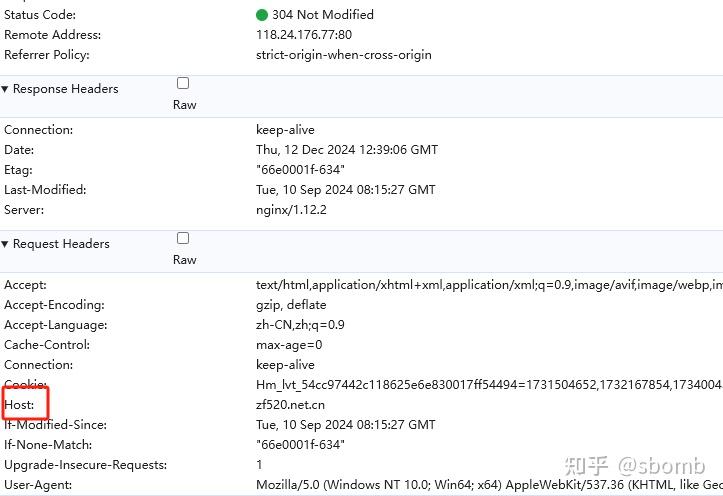
Task: Click the Referrer Policy value
Action: [x=344, y=55]
